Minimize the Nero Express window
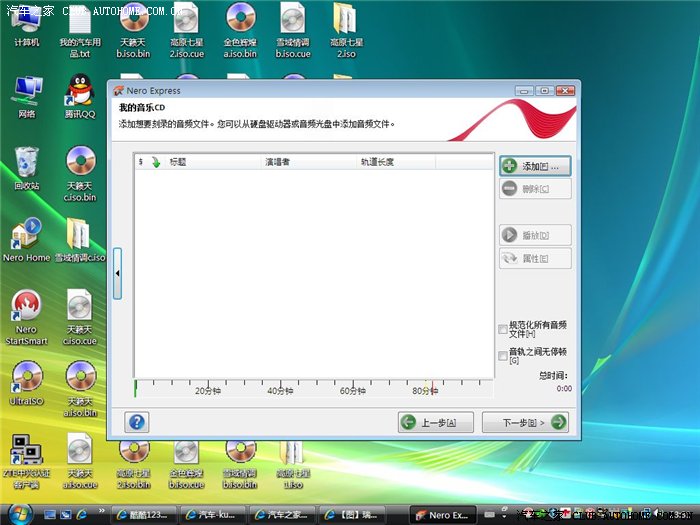This screenshot has height=525, width=700. click(524, 91)
